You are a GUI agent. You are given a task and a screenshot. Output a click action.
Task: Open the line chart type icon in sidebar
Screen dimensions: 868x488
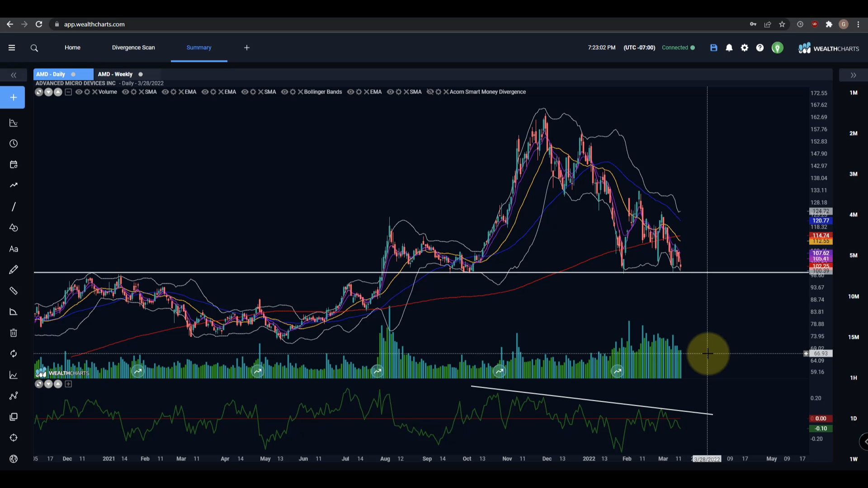14,375
